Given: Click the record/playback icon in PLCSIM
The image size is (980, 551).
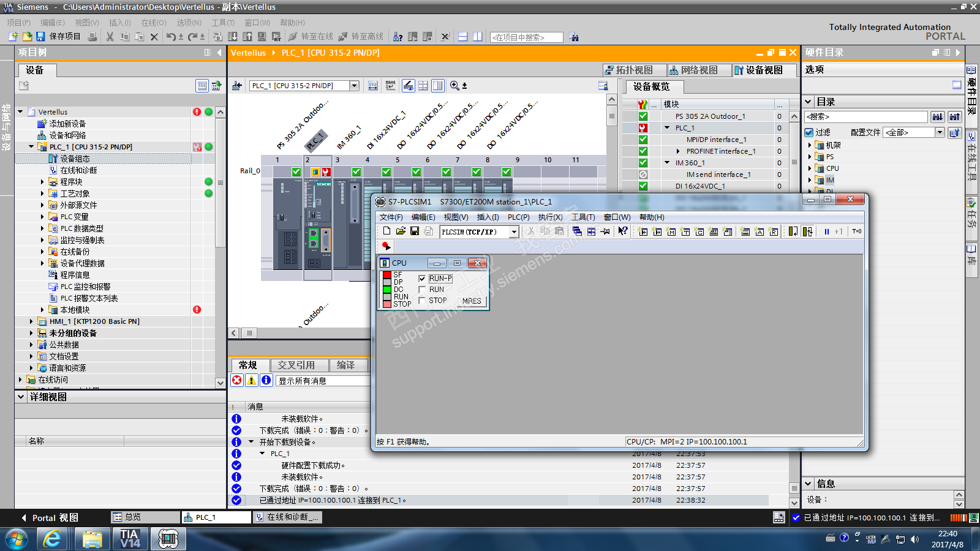Looking at the screenshot, I should pos(386,246).
